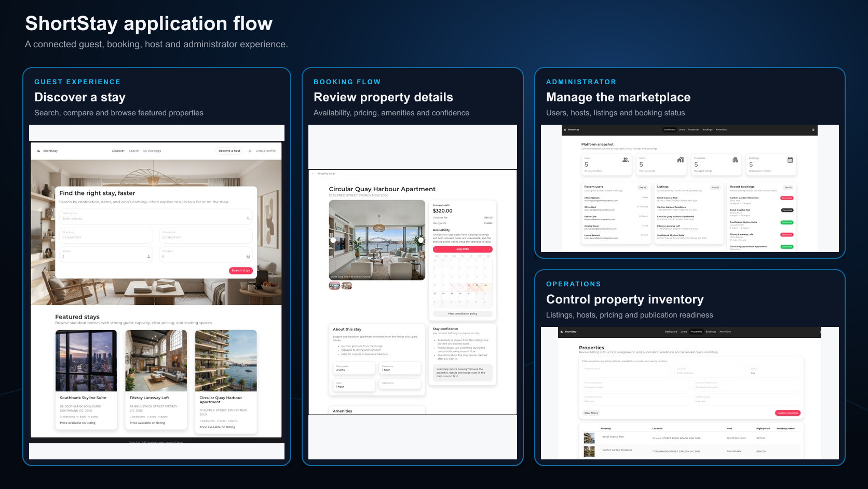Click the red Update properties button
This screenshot has height=489, width=868.
pyautogui.click(x=788, y=413)
